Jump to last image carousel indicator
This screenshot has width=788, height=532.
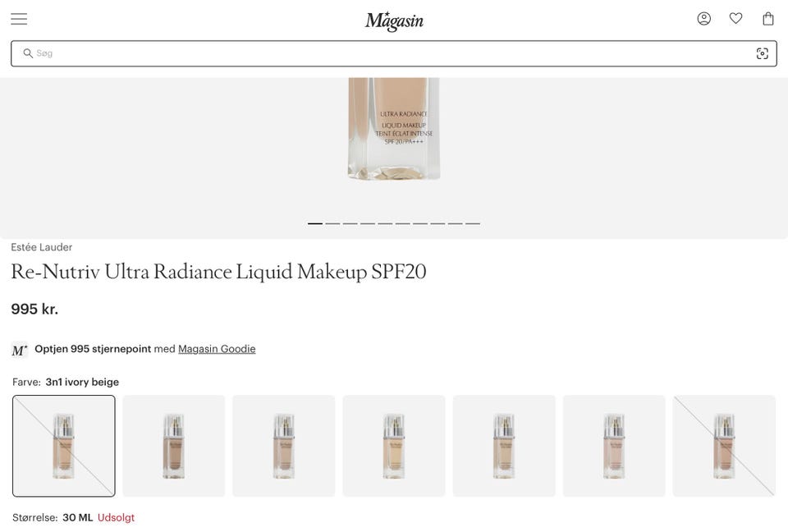click(x=473, y=223)
